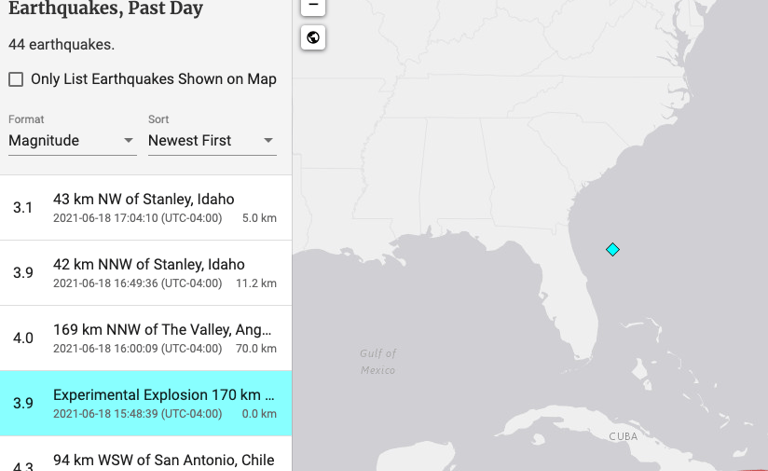Image resolution: width=768 pixels, height=471 pixels.
Task: Click the zoom out minus button
Action: [x=313, y=6]
